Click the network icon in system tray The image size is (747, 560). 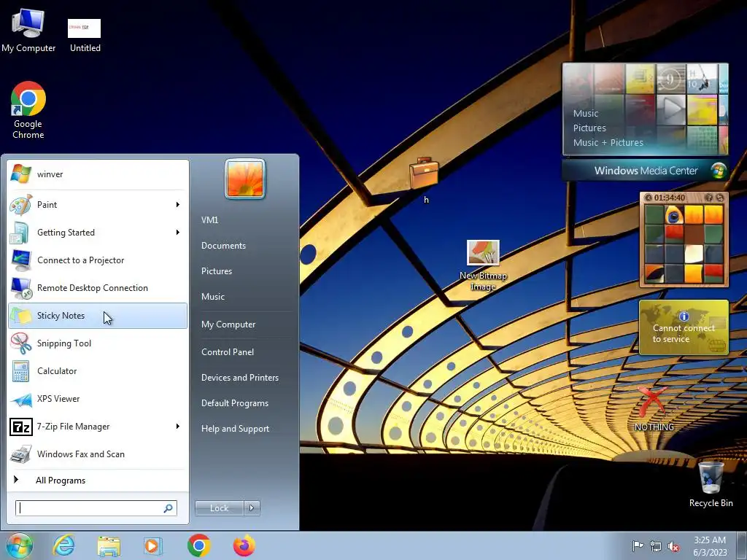point(656,546)
